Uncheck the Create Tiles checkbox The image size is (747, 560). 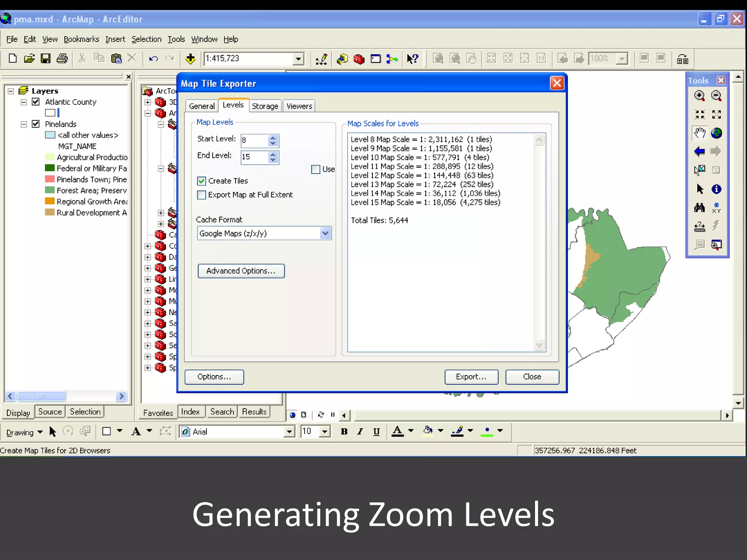point(202,181)
